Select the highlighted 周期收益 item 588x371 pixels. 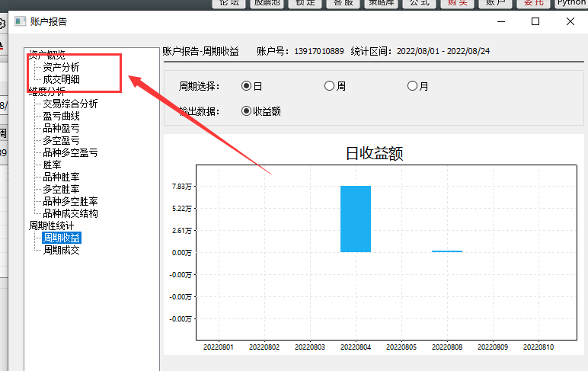(62, 238)
